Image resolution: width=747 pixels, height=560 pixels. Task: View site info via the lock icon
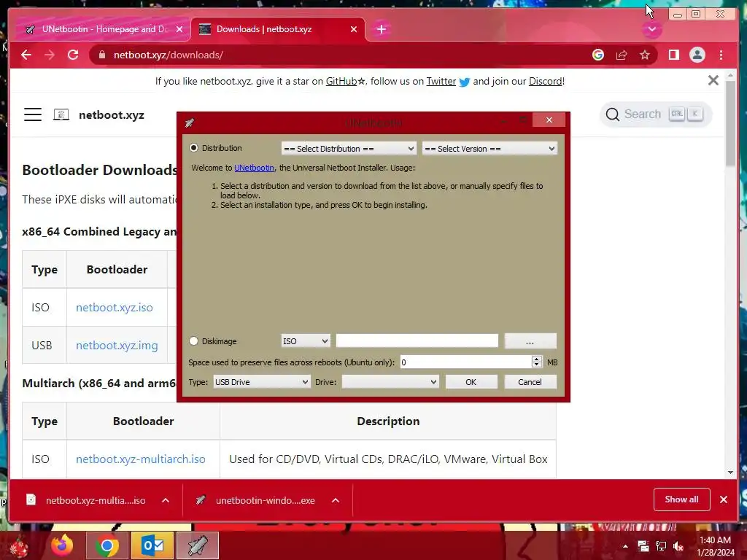[x=102, y=55]
